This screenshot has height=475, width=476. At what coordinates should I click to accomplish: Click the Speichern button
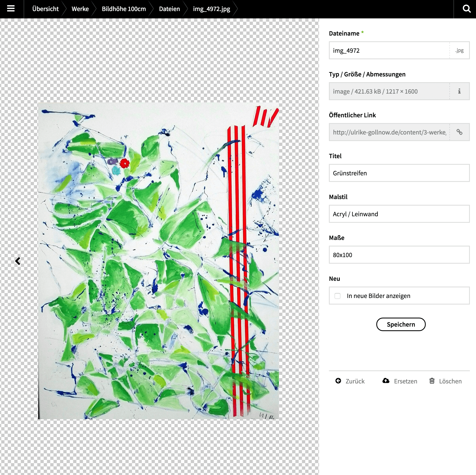(x=401, y=324)
